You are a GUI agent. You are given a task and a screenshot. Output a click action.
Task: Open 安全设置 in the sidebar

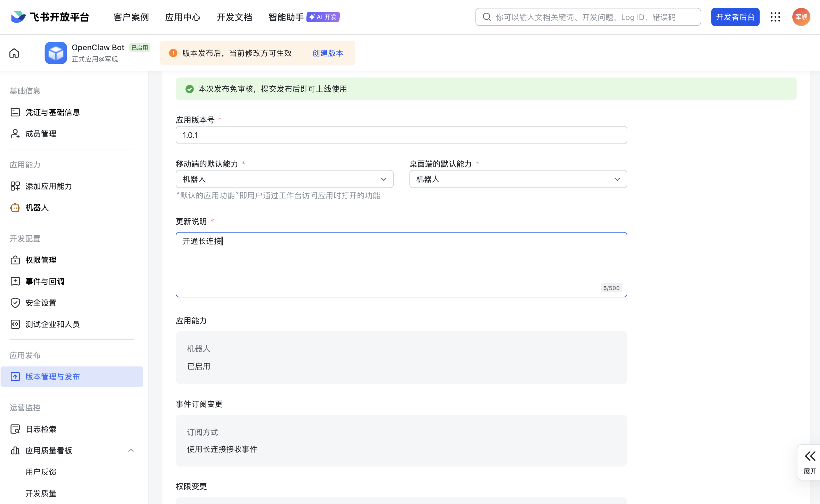pyautogui.click(x=41, y=303)
